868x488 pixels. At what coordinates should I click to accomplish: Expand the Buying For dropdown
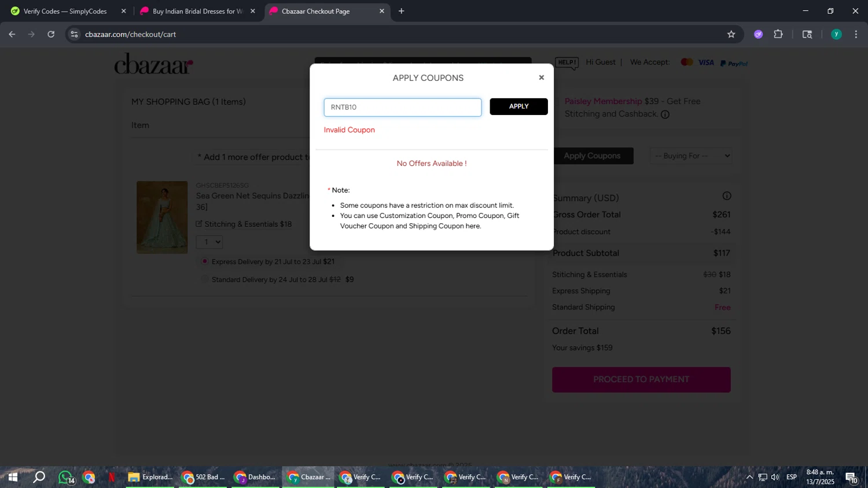[692, 156]
